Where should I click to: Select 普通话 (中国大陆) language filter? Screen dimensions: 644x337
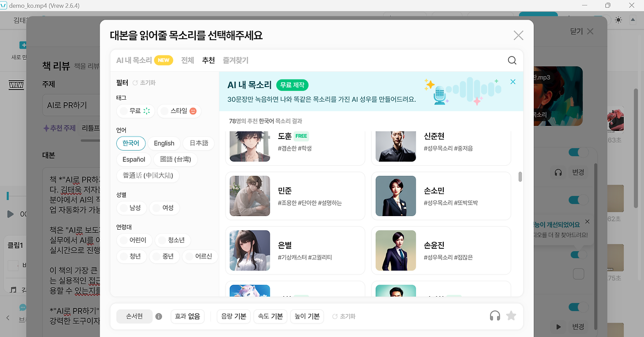[x=148, y=175]
